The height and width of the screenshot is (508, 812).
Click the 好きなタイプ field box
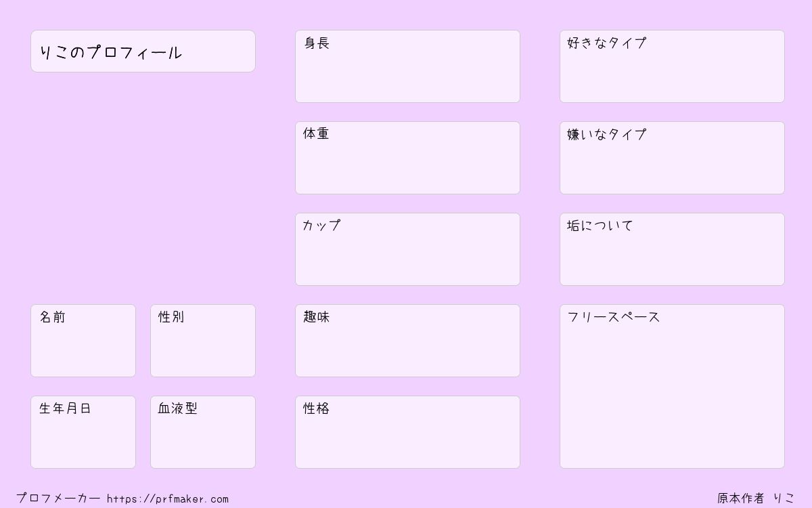pyautogui.click(x=672, y=66)
